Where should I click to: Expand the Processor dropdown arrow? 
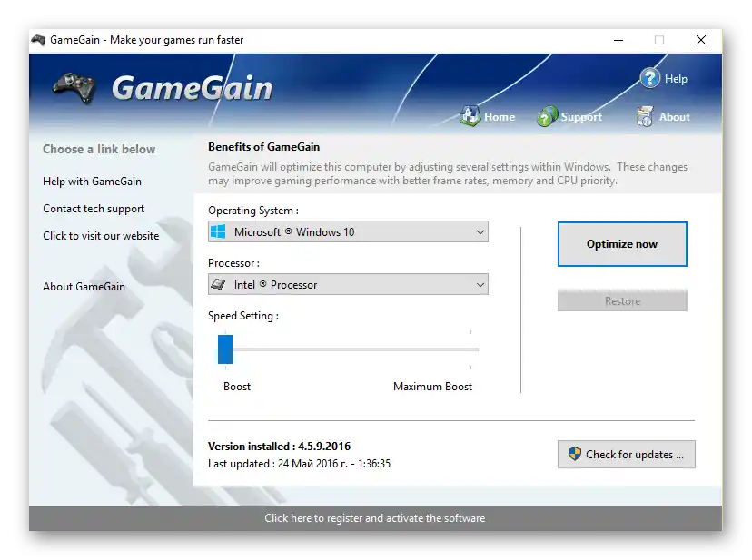480,285
